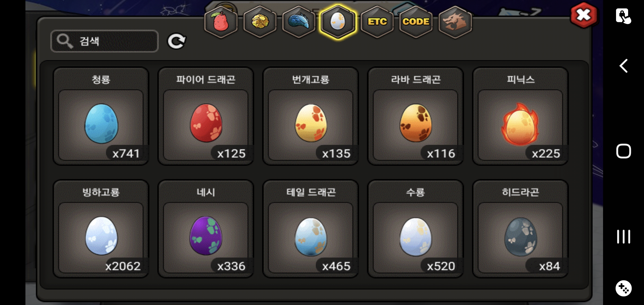Screen dimensions: 644x305
Task: Open the ETC category tab
Action: [x=377, y=22]
